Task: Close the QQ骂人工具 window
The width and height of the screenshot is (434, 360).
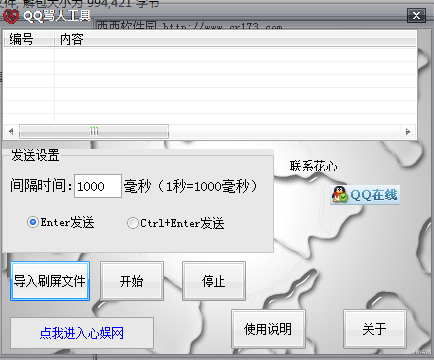Action: 416,16
